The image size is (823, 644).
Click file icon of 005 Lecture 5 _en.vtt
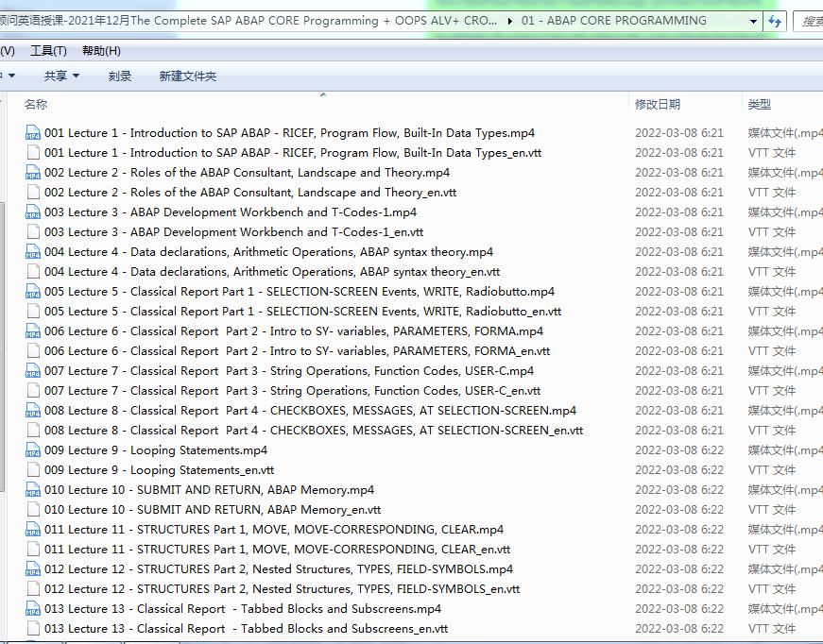click(x=33, y=311)
